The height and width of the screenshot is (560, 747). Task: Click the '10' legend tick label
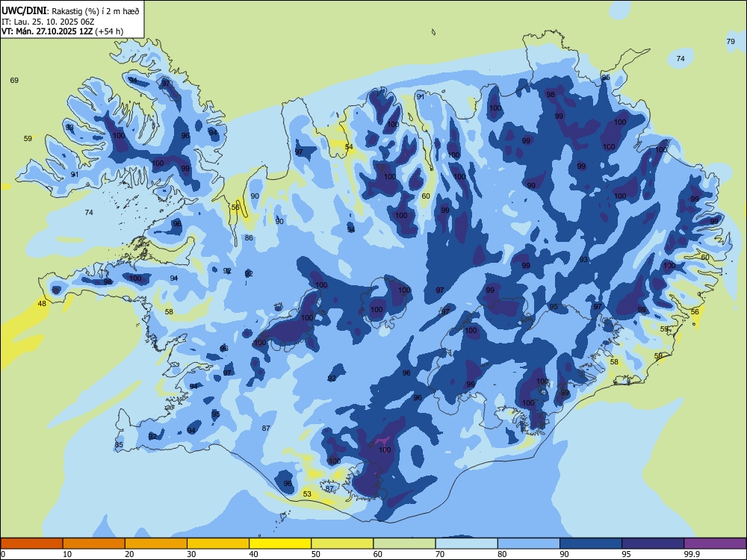pos(67,554)
